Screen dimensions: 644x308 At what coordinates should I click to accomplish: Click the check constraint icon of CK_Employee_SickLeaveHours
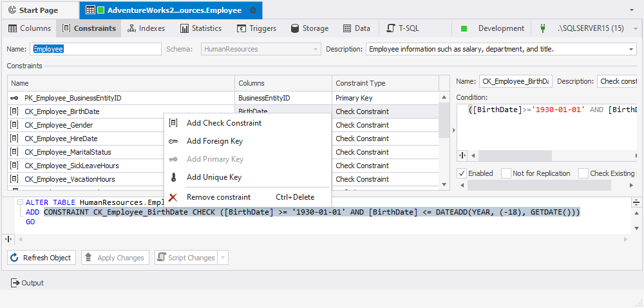coord(14,166)
